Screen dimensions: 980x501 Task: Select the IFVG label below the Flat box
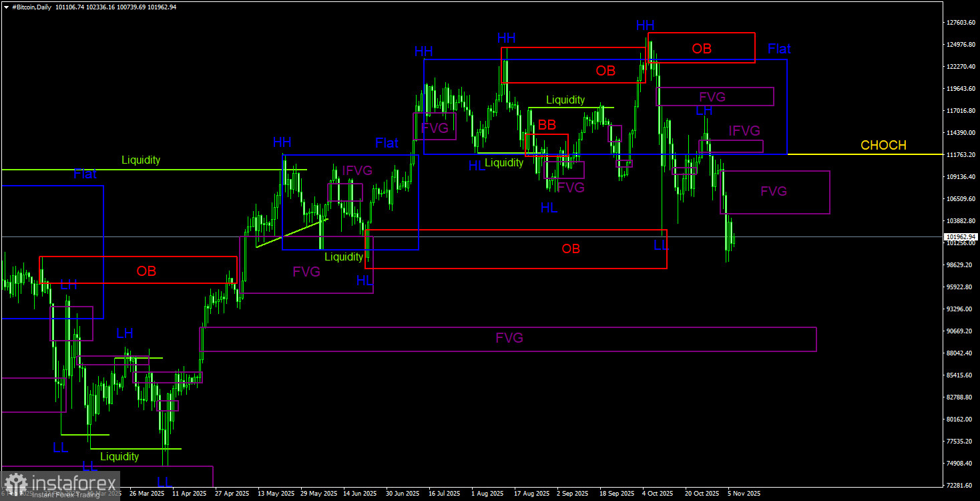(744, 131)
